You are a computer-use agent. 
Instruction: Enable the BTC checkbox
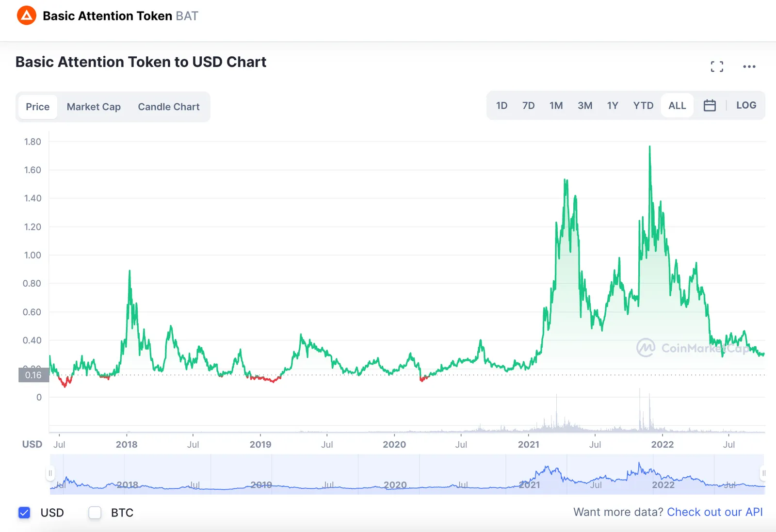[x=95, y=513]
